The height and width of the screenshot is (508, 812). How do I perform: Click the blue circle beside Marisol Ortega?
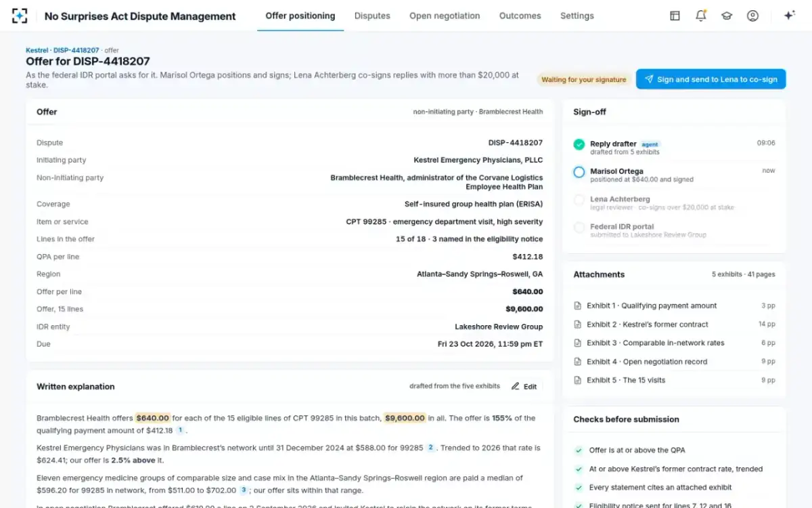pos(579,172)
